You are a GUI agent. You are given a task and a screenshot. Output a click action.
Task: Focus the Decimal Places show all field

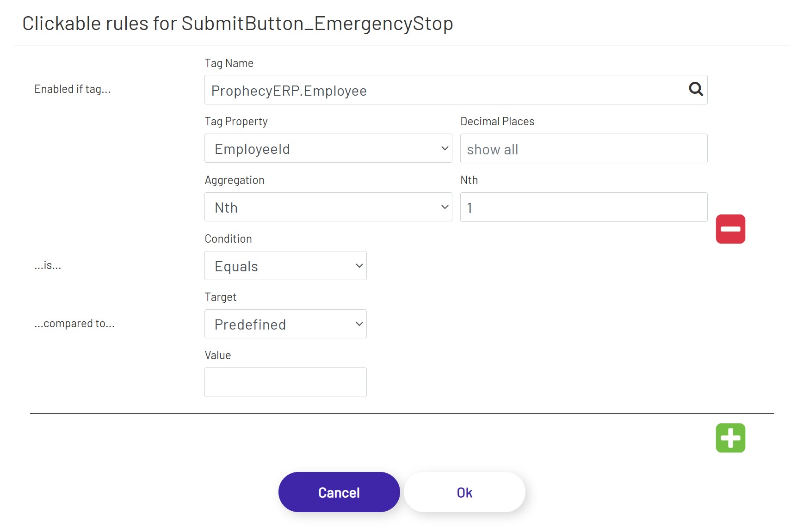click(x=583, y=148)
